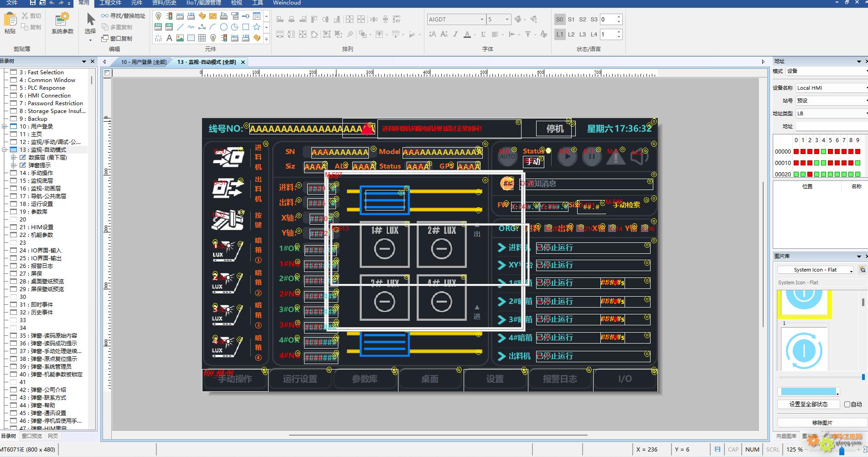
Task: Click the italic font icon
Action: [x=455, y=35]
